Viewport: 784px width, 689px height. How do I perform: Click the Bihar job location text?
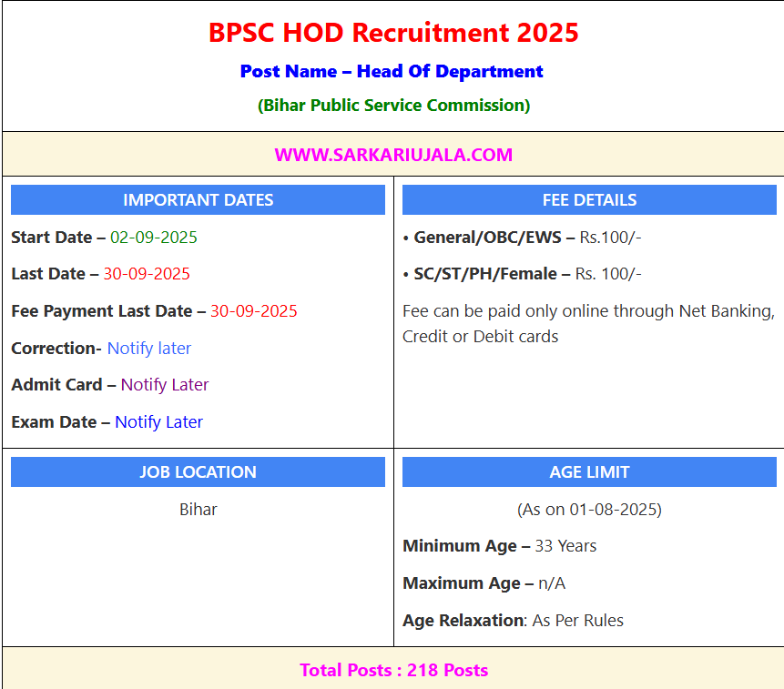tap(198, 510)
